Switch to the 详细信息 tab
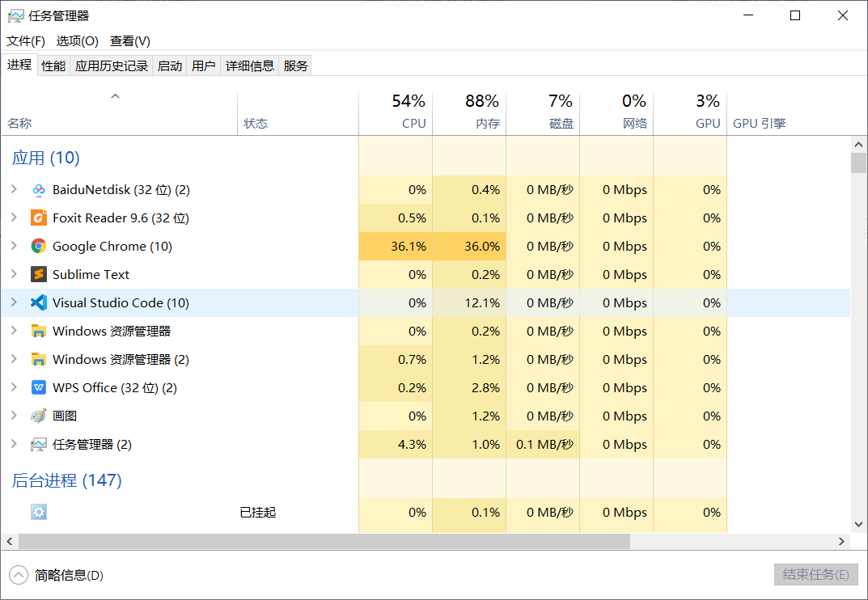 coord(250,65)
